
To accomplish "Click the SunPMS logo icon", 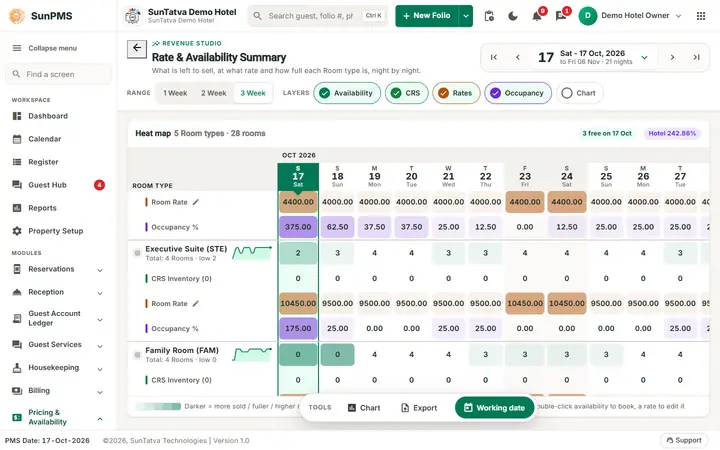I will pyautogui.click(x=17, y=16).
